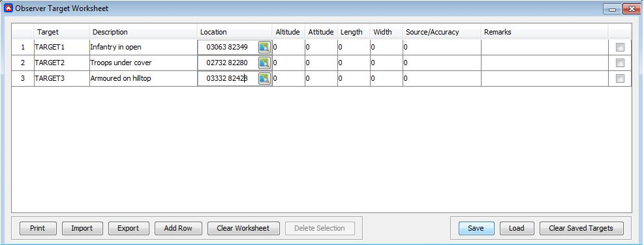644x245 pixels.
Task: Open map picker for TARGET2 location
Action: coord(264,63)
